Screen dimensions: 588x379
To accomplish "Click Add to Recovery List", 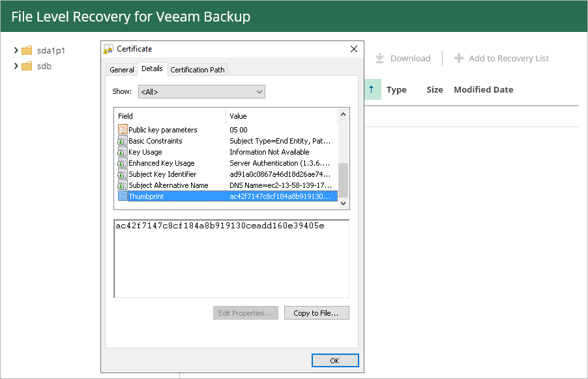I will click(501, 59).
